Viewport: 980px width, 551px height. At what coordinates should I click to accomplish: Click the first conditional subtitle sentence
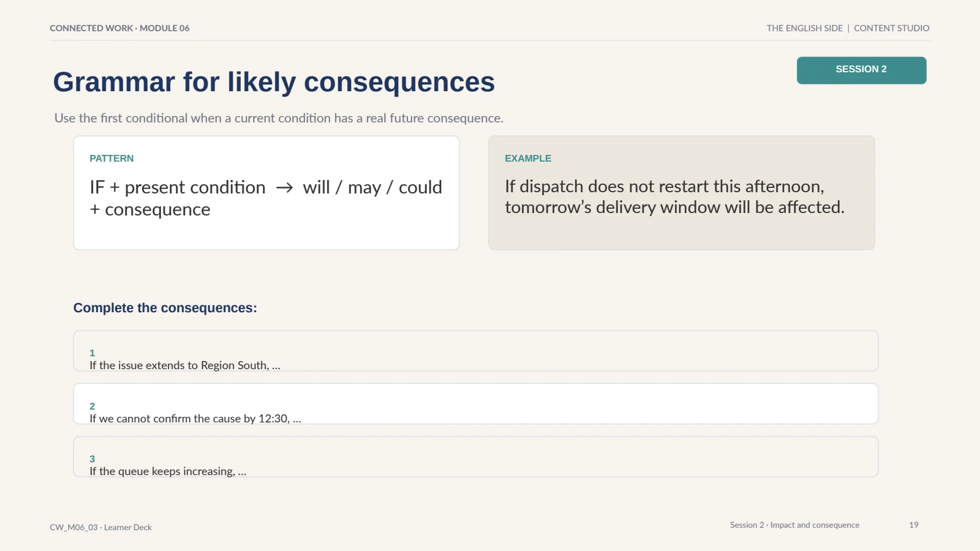(x=279, y=118)
